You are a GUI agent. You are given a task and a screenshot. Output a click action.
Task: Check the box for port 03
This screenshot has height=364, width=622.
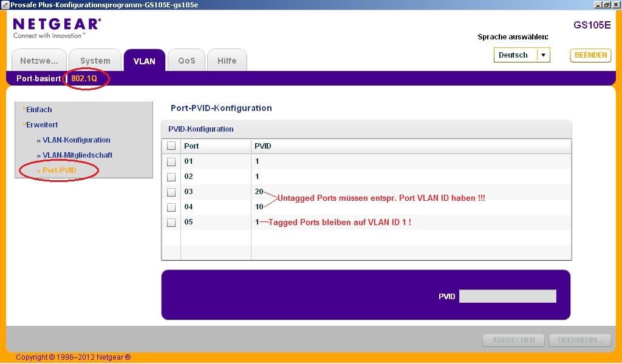[171, 192]
